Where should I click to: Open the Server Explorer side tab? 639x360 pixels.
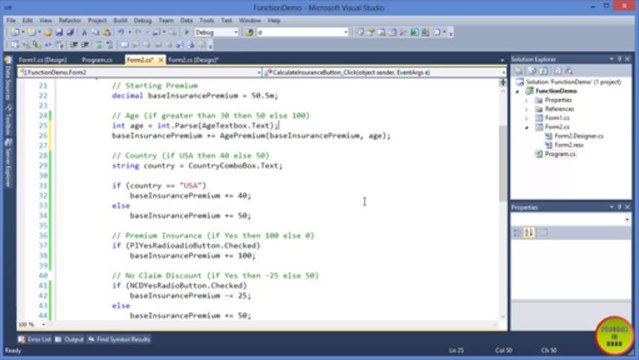tap(8, 164)
